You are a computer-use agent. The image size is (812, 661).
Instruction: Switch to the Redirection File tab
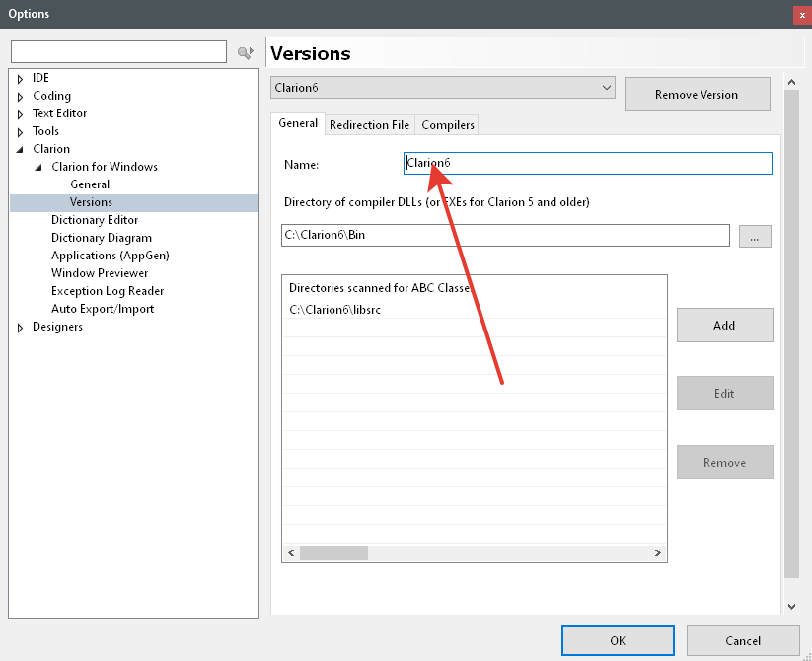369,125
